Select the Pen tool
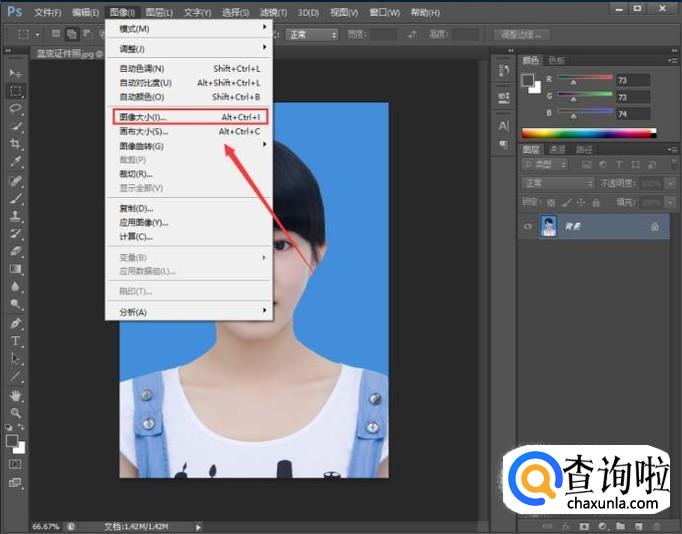 coord(15,323)
